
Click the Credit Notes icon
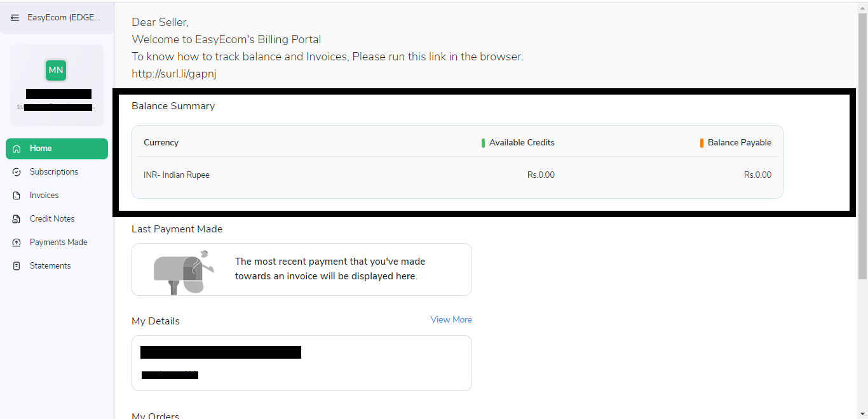[x=17, y=219]
